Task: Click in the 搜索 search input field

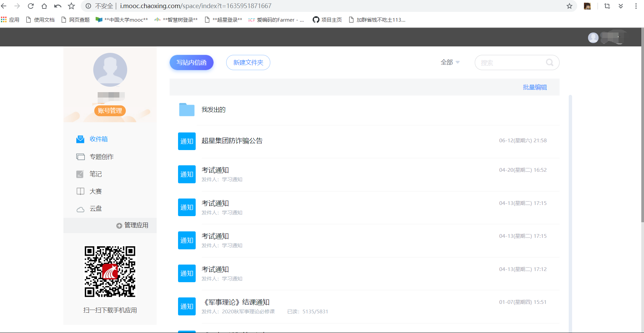Action: tap(509, 62)
